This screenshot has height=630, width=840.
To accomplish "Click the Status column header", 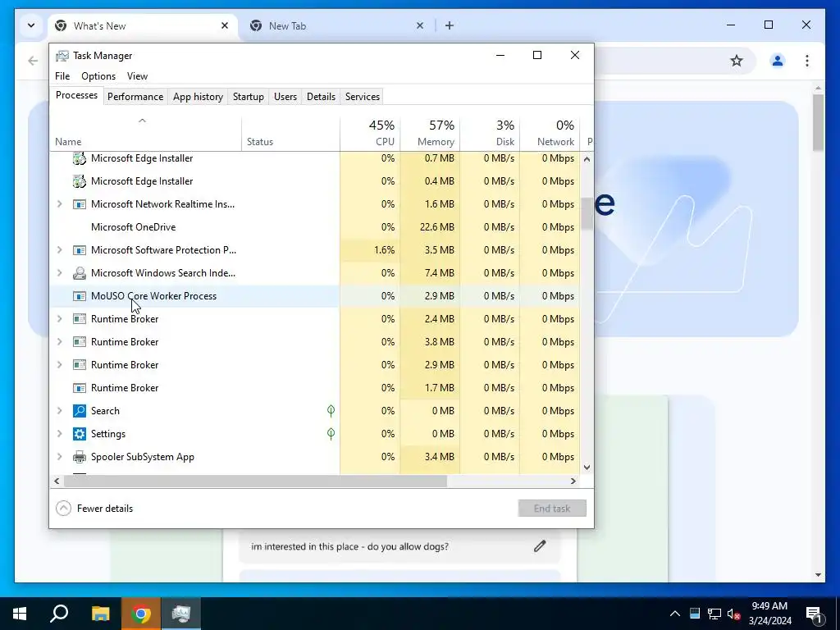I will pos(291,133).
